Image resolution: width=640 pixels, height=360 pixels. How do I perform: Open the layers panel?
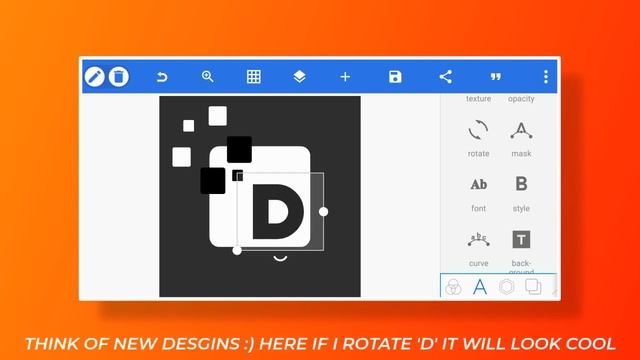(300, 77)
